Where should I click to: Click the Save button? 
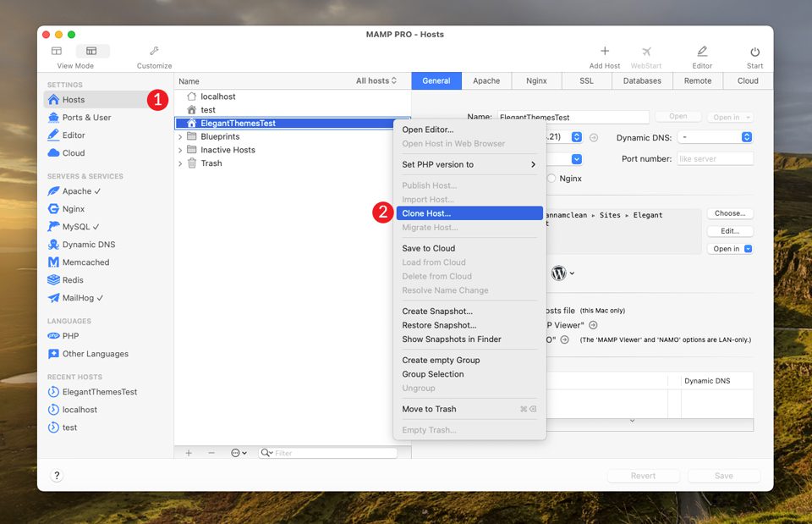723,476
